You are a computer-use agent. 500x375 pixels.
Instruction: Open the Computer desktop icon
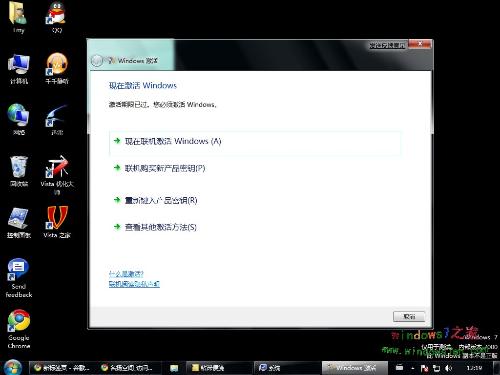pyautogui.click(x=19, y=68)
